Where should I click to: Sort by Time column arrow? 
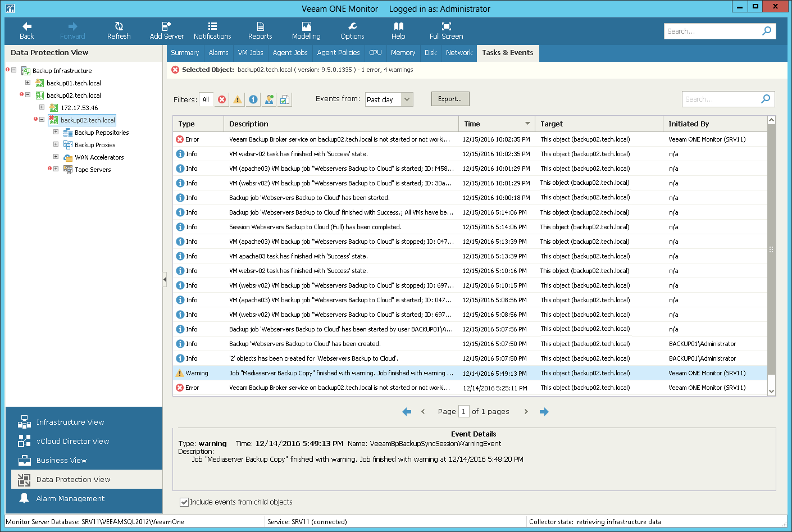tap(527, 124)
